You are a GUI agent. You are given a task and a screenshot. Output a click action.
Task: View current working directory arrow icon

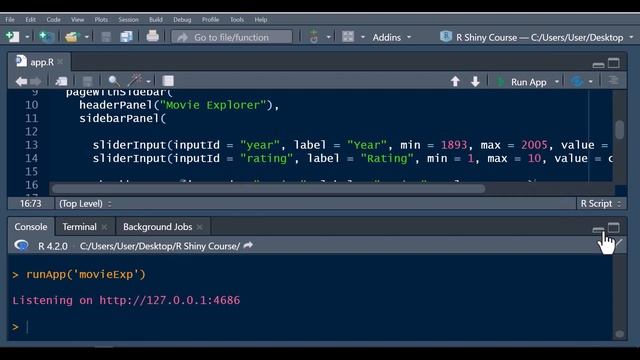click(x=248, y=246)
